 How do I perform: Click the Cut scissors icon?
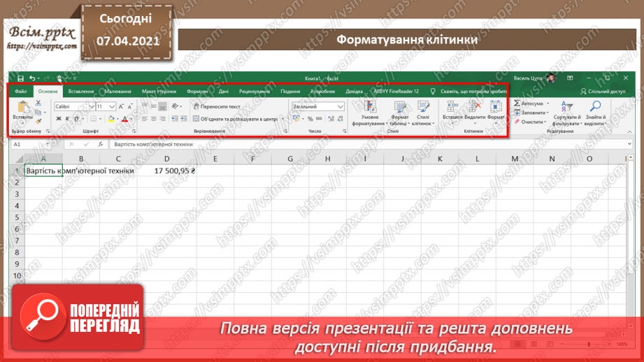pos(38,103)
